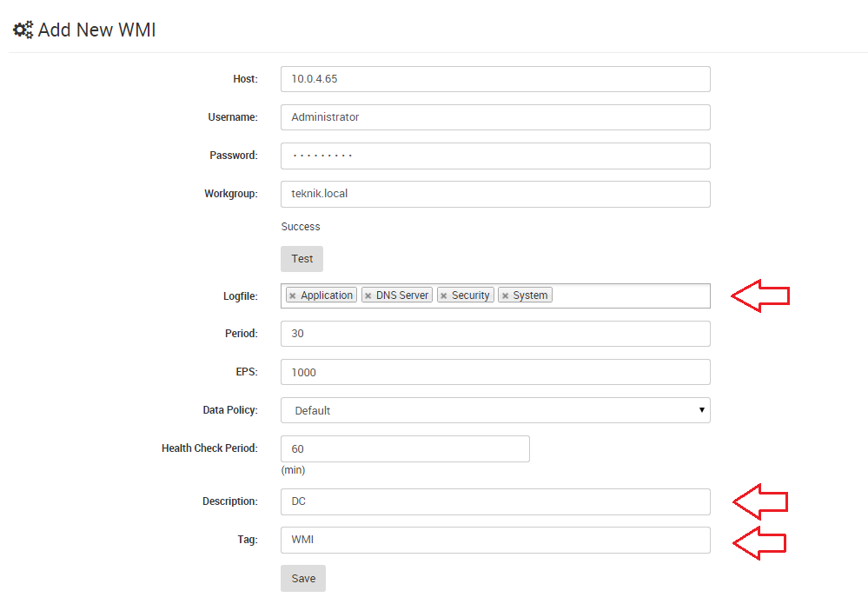Screen dimensions: 868x604
Task: Click the gears icon beside Add New WMI
Action: pos(23,30)
